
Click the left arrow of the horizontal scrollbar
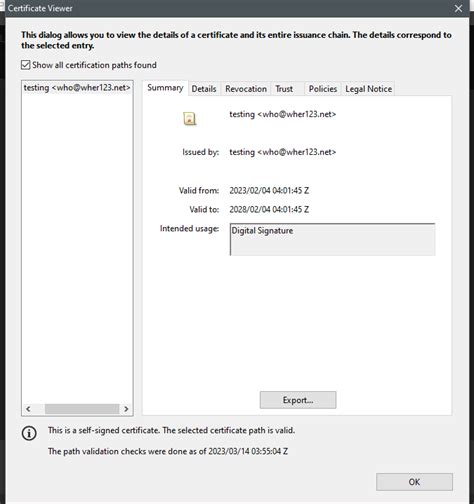click(28, 409)
